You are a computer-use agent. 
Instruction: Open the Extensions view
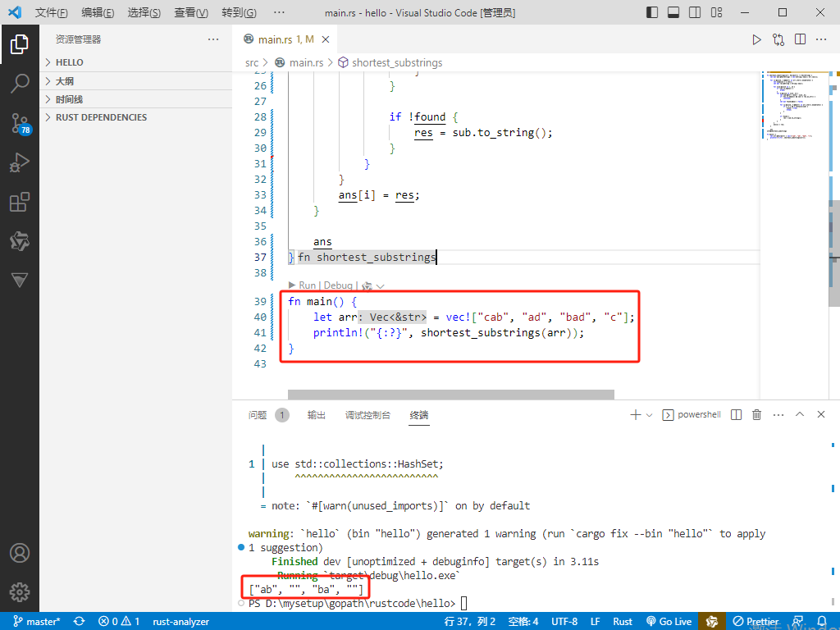[20, 202]
